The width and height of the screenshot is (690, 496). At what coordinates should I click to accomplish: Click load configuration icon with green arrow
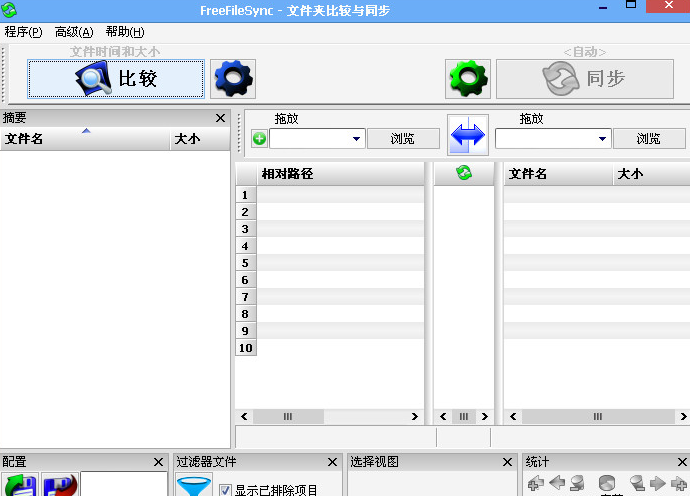[20, 485]
